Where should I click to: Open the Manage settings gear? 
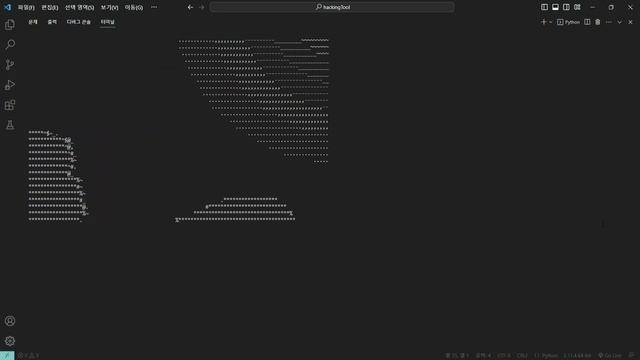(x=10, y=341)
